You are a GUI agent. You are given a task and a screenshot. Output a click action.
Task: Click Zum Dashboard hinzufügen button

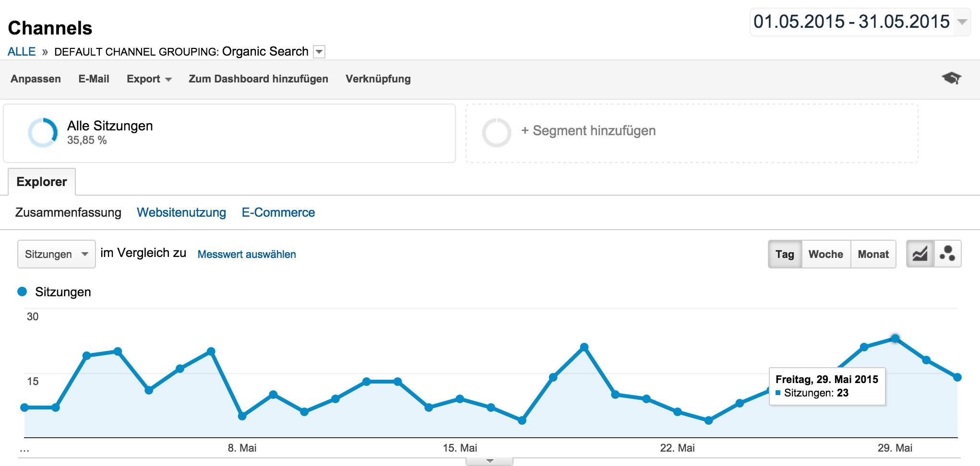click(258, 79)
